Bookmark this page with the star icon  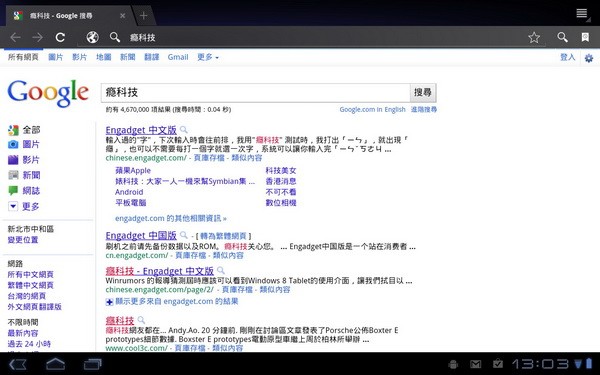[x=534, y=37]
